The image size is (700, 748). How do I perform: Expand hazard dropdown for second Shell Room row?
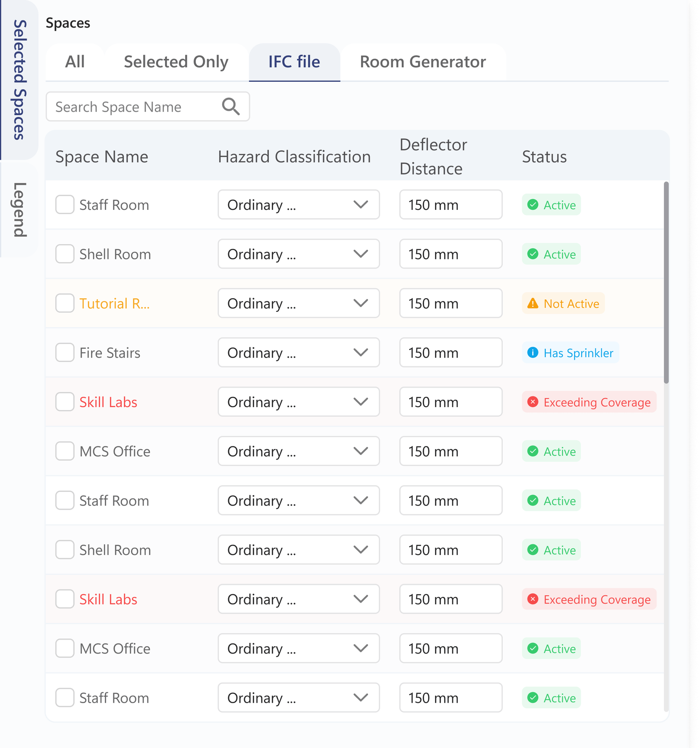(299, 550)
